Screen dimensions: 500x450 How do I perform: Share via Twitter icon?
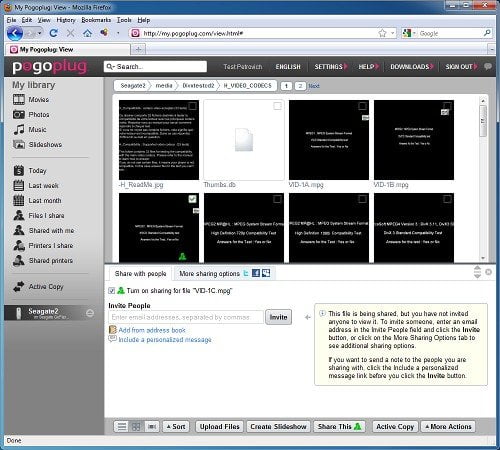pos(246,273)
